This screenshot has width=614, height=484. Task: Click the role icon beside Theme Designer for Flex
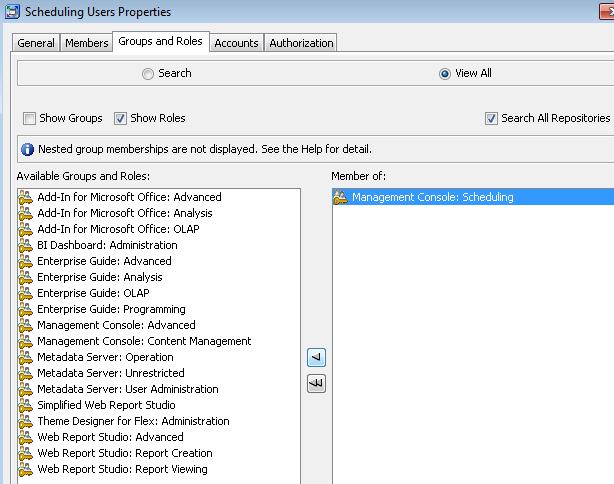pyautogui.click(x=26, y=421)
